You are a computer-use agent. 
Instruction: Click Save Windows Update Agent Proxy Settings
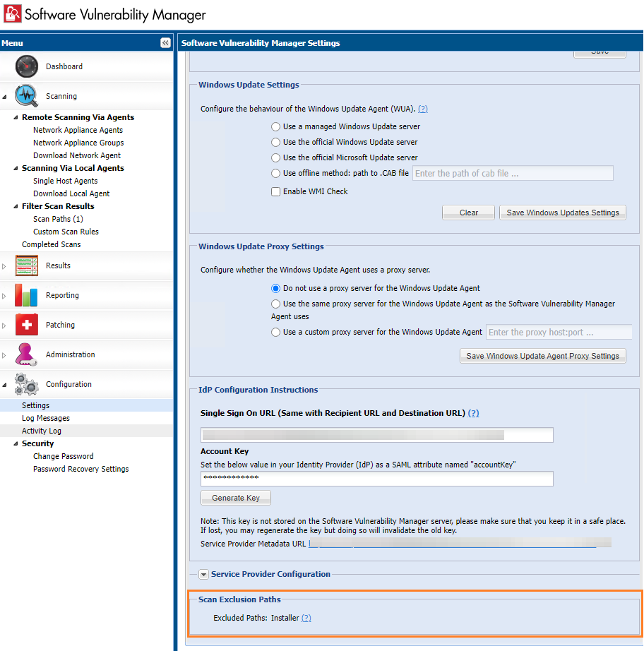tap(543, 356)
